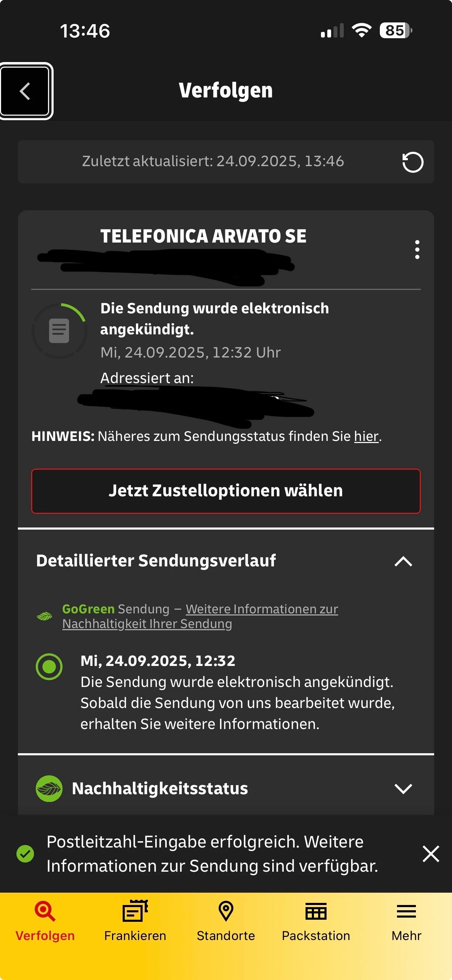Tap the green checkmark in notification
This screenshot has height=980, width=452.
point(25,854)
